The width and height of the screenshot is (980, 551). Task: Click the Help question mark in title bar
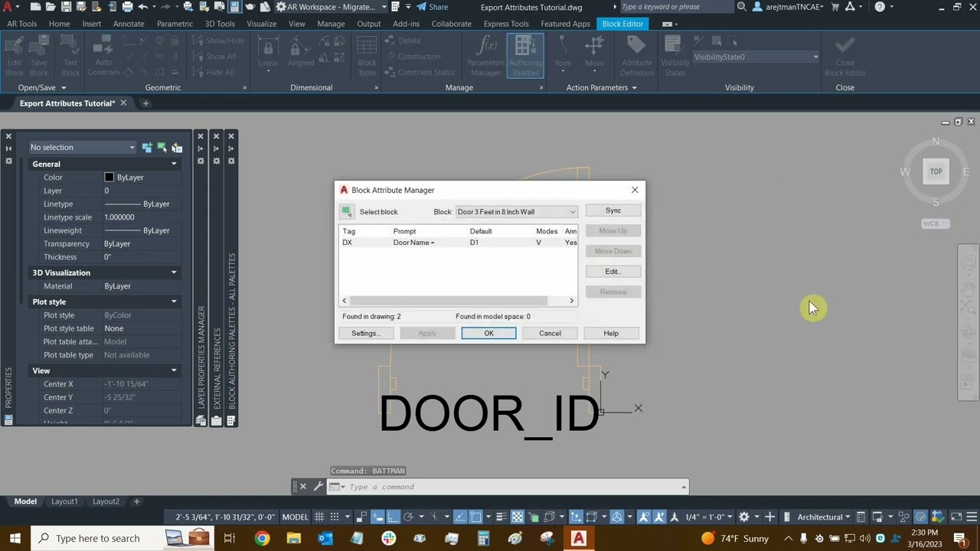pos(880,7)
